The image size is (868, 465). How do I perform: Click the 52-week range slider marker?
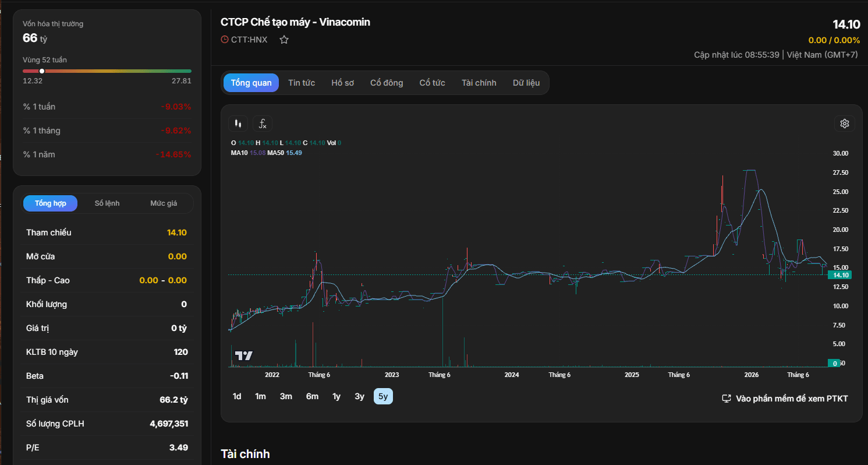42,71
